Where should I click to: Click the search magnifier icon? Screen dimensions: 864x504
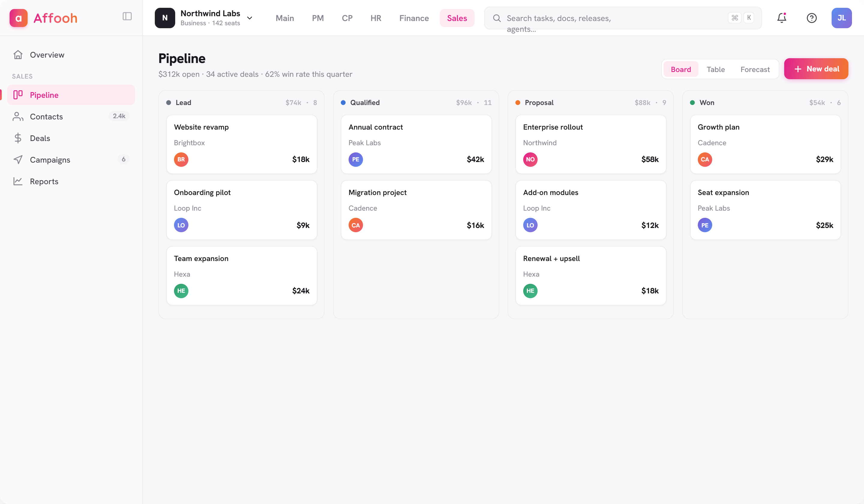[x=497, y=18]
